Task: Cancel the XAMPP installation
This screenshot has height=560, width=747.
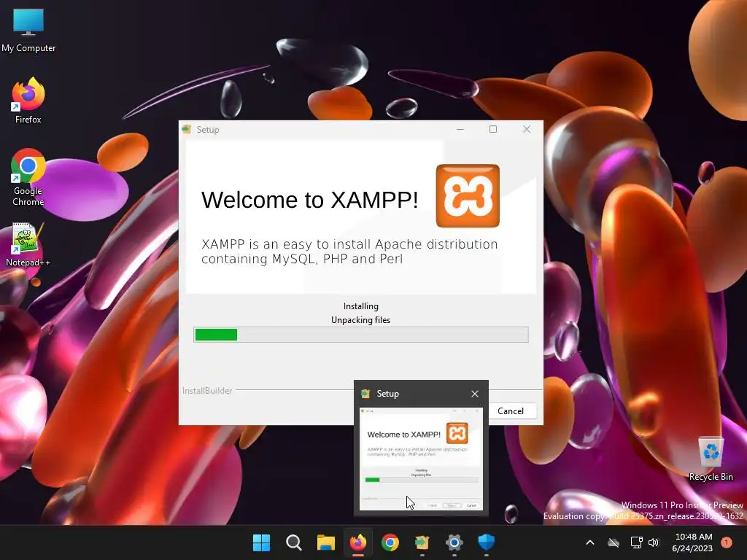Action: point(510,411)
